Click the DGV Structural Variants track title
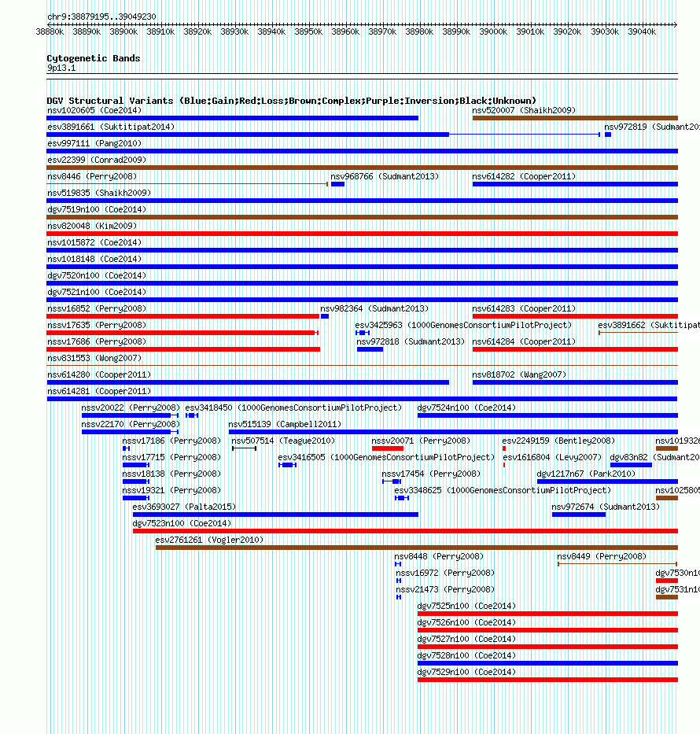Screen dimensions: 700x734 click(x=292, y=101)
